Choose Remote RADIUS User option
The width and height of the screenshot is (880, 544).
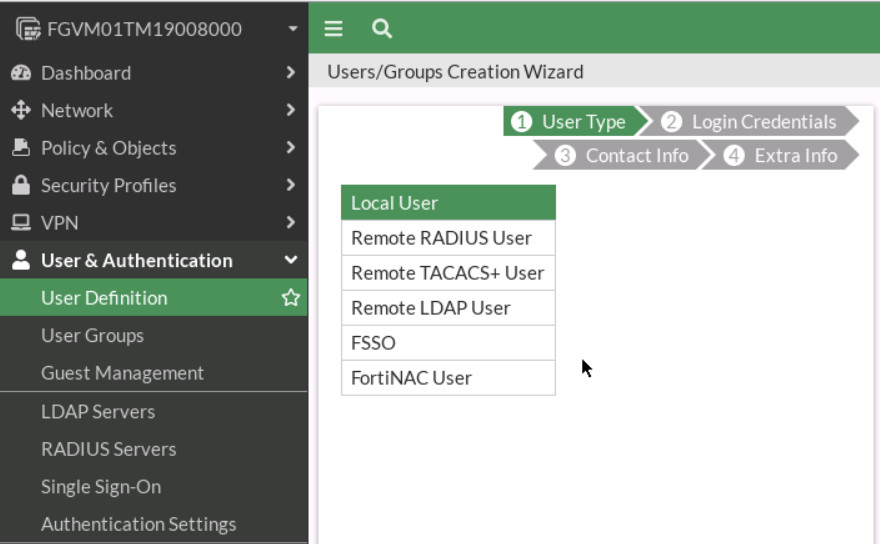point(448,238)
